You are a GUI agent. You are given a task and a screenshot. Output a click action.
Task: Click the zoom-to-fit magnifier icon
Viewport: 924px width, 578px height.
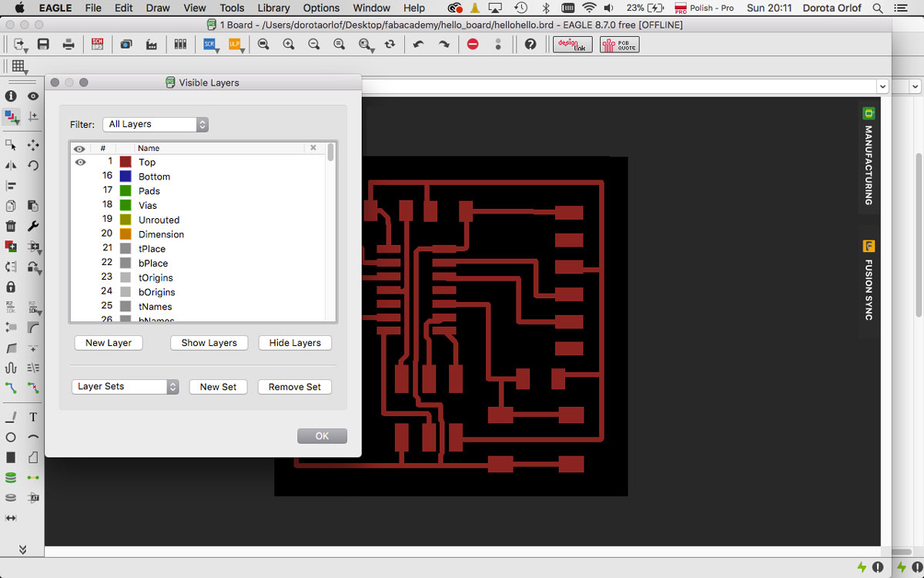click(263, 45)
